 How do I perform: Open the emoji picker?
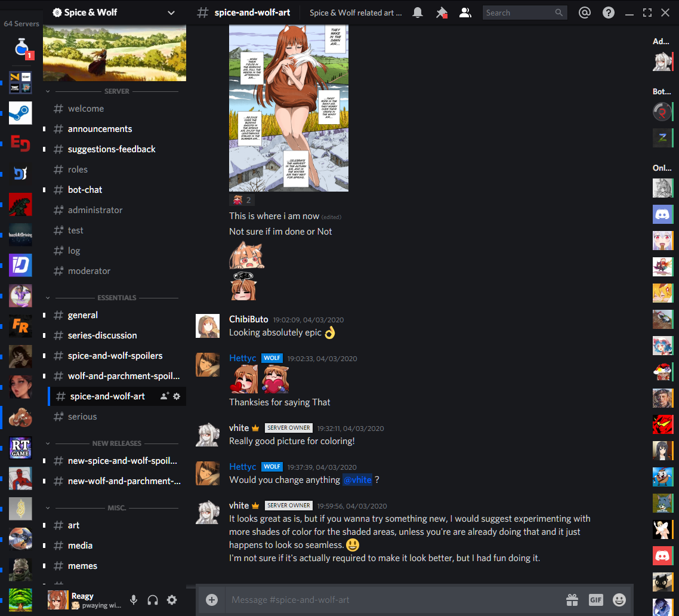pos(619,599)
